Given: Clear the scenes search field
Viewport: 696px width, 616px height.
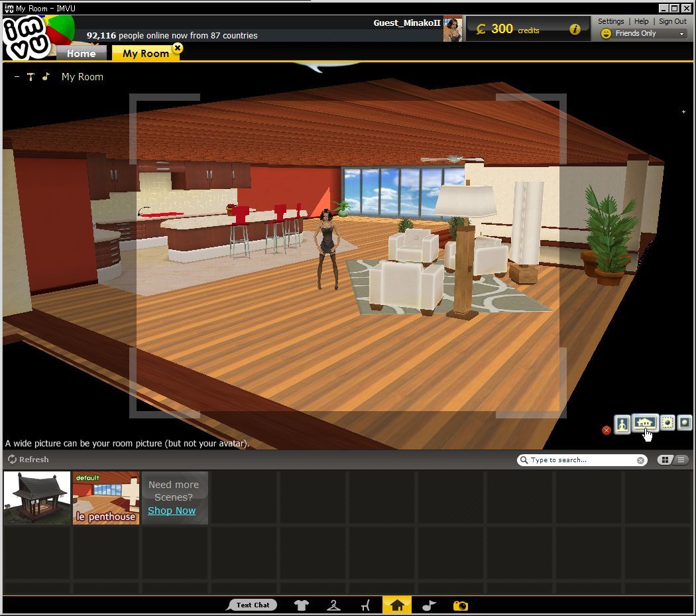Looking at the screenshot, I should [640, 460].
